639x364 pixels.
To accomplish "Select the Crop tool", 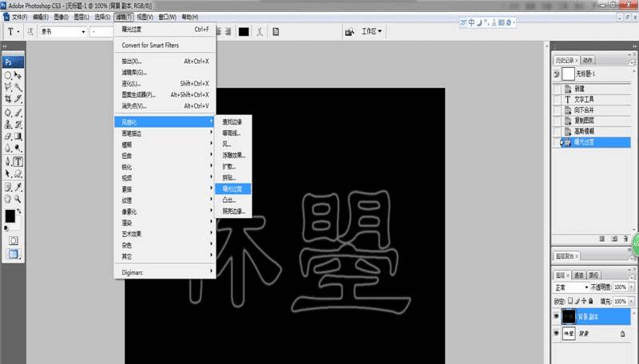I will click(8, 98).
